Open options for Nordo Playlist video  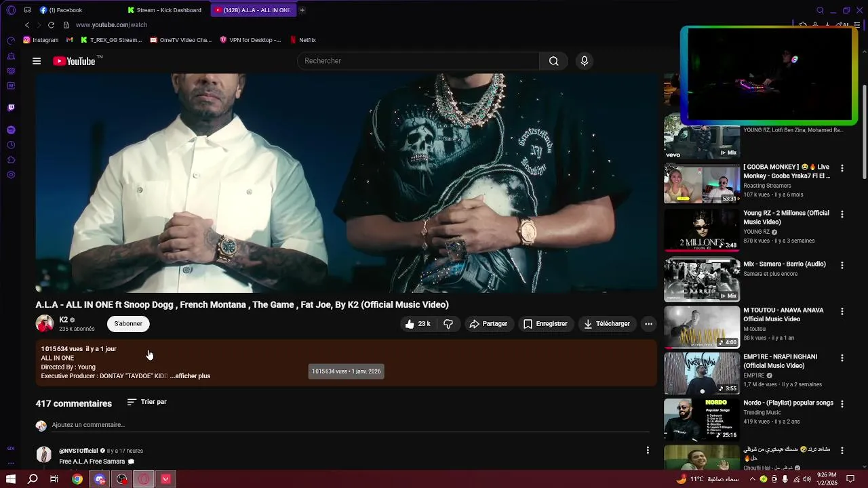[842, 404]
